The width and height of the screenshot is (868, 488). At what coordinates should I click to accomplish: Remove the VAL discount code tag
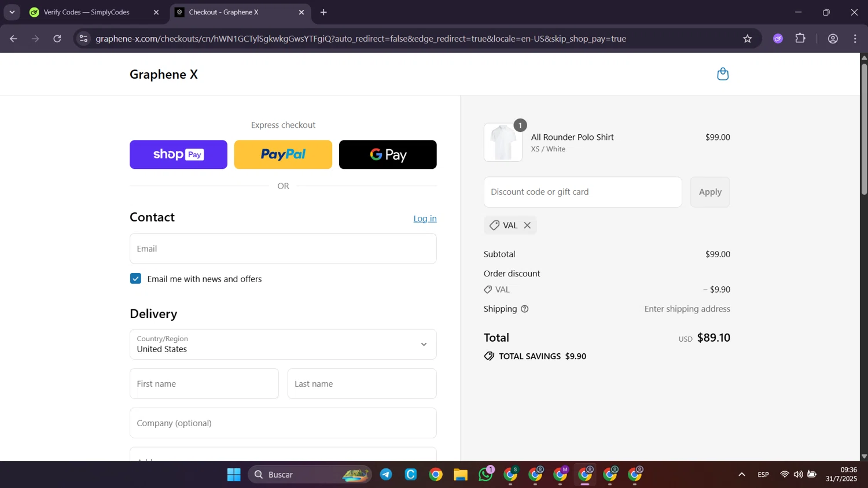point(527,225)
